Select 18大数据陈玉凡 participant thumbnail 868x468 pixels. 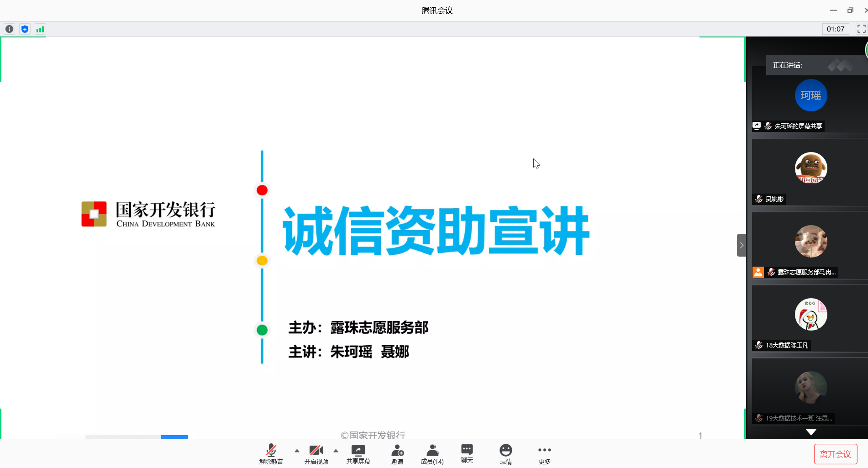click(810, 317)
